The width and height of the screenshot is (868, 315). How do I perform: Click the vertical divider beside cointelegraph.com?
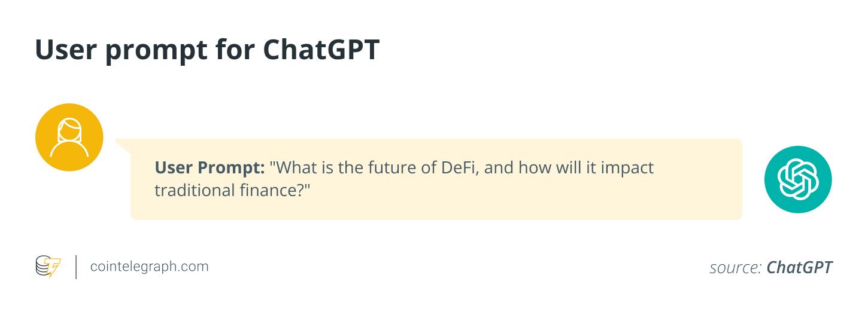[76, 267]
